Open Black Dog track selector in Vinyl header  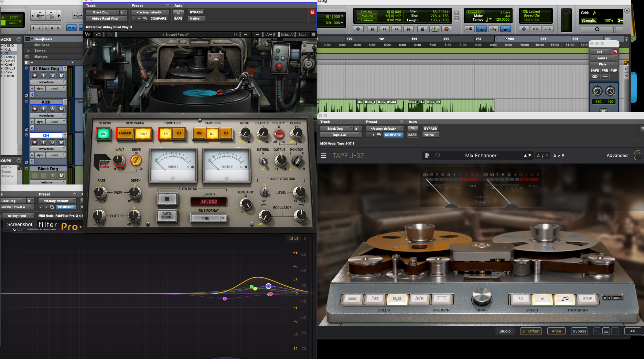[x=101, y=12]
